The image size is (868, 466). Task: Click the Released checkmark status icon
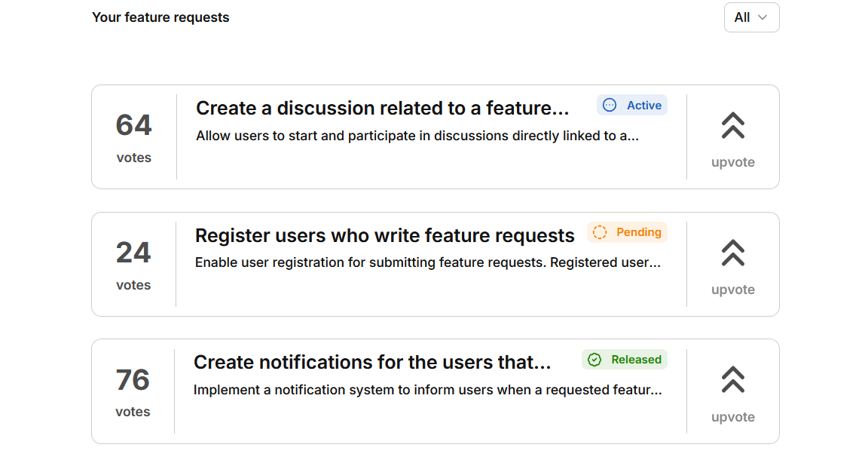594,360
